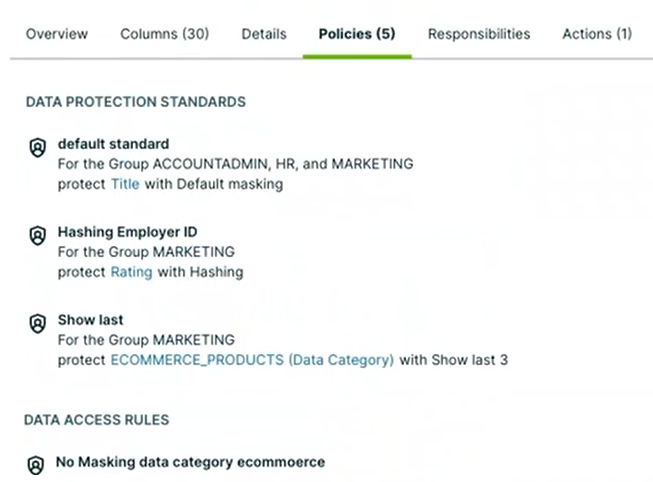Switch to the Overview tab
The height and width of the screenshot is (482, 653).
point(57,34)
